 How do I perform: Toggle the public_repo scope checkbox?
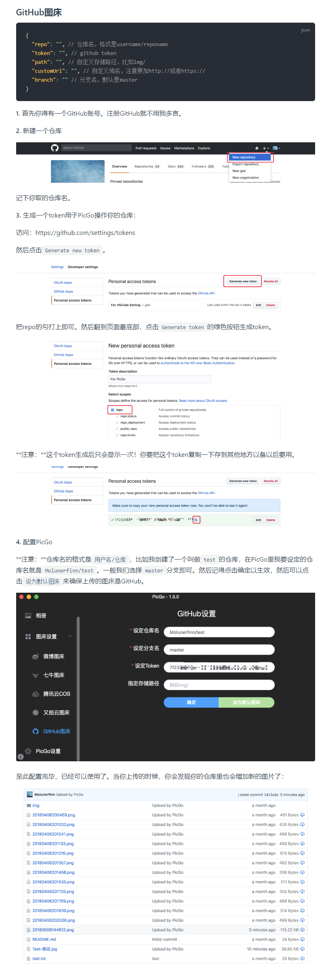pyautogui.click(x=117, y=429)
